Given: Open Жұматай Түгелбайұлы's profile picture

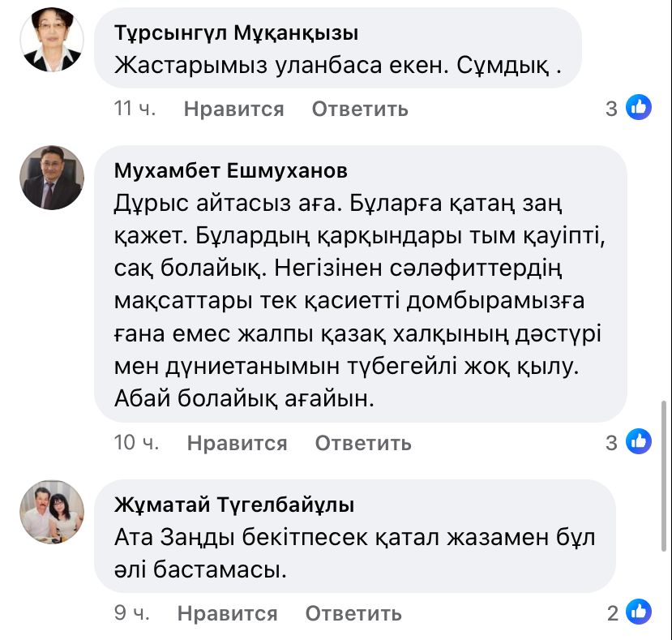Looking at the screenshot, I should tap(52, 512).
